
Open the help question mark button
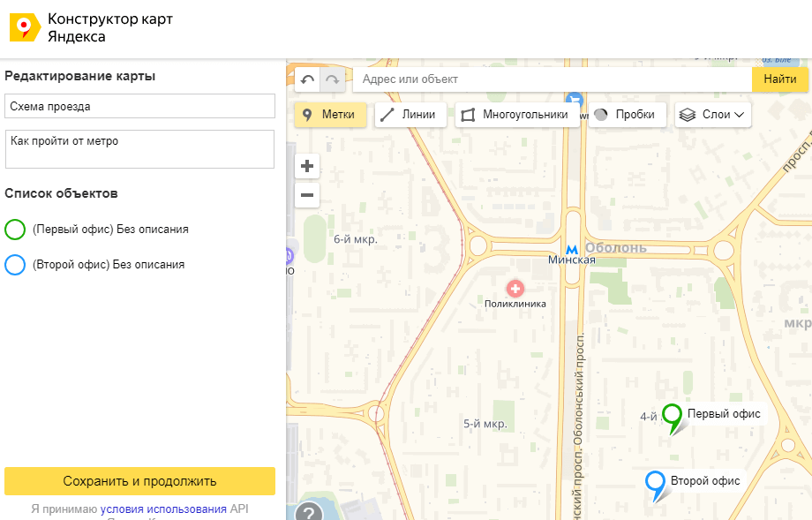pyautogui.click(x=308, y=512)
